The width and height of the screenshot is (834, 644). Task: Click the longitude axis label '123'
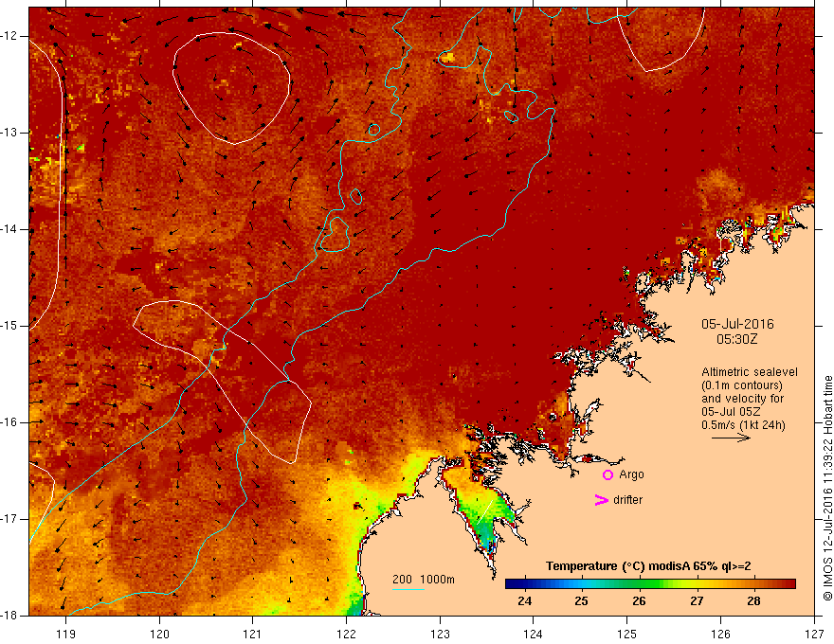coord(440,634)
